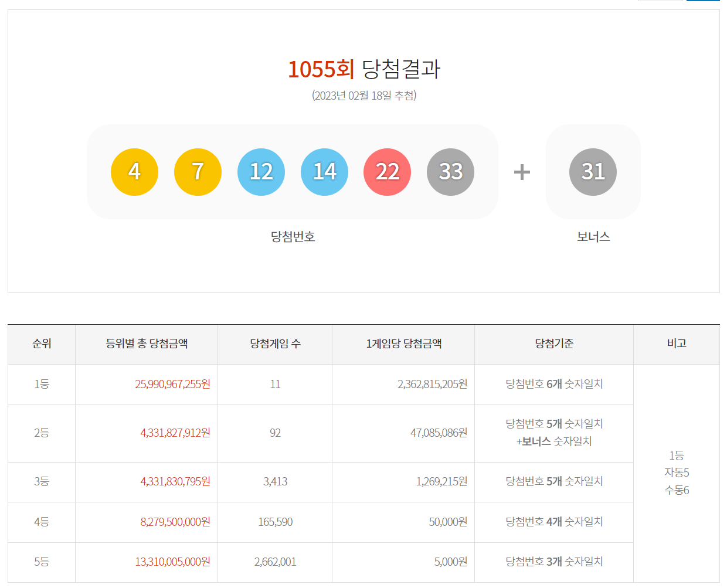Select the bonus ball numbered 31
This screenshot has width=727, height=588.
pos(593,171)
